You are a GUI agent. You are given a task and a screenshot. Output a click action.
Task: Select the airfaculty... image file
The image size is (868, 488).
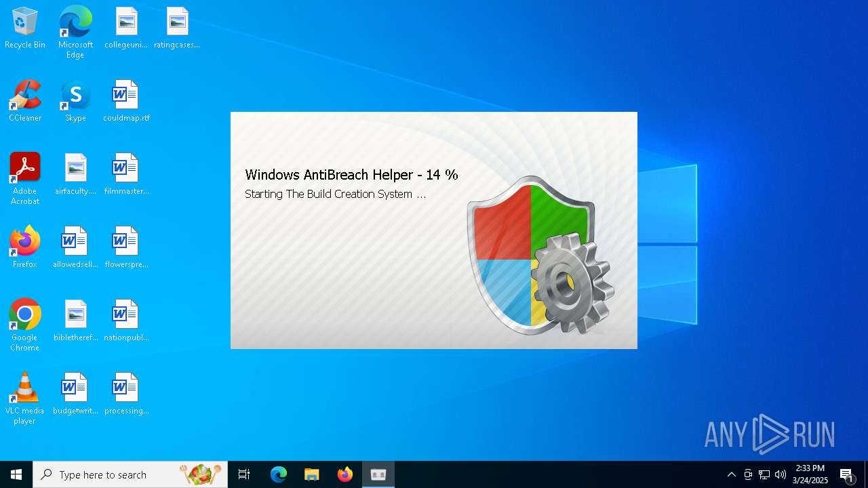(75, 175)
